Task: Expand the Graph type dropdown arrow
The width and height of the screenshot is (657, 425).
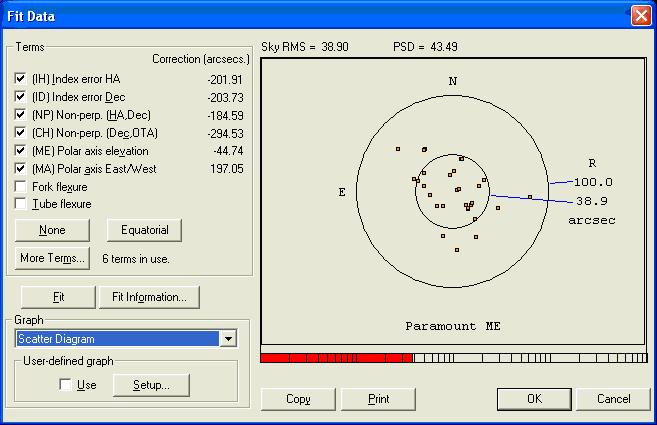Action: [229, 339]
